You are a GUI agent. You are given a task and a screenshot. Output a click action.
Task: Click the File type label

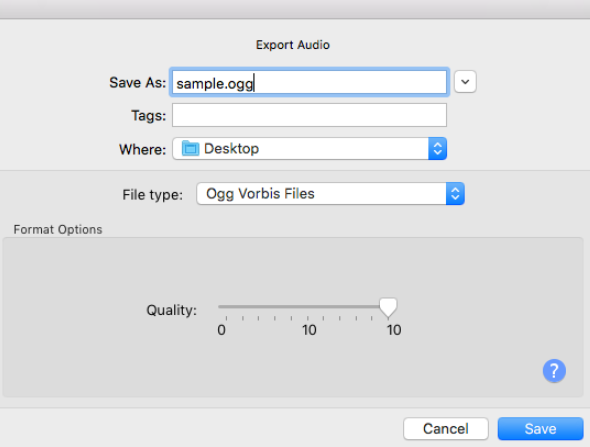pos(152,195)
